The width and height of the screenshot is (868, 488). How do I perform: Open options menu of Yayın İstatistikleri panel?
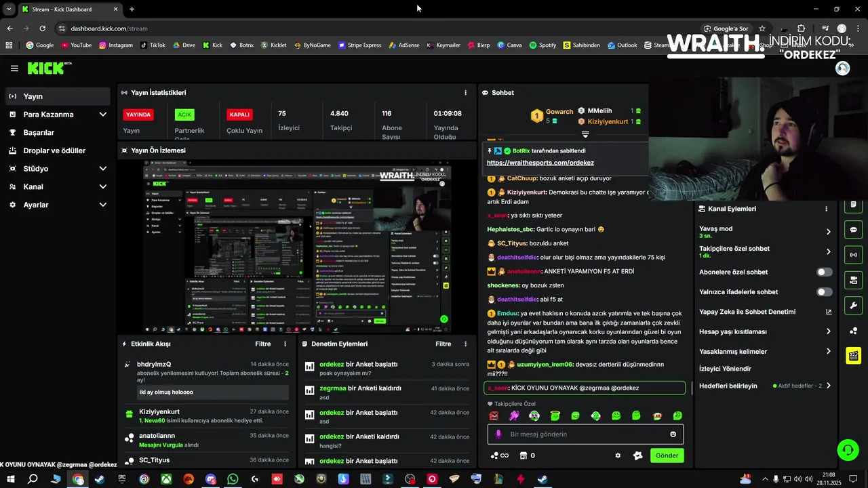click(465, 93)
